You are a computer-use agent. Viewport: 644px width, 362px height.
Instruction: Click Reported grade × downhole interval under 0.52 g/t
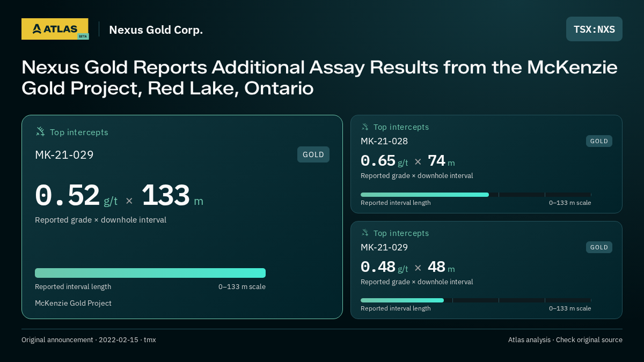point(100,220)
